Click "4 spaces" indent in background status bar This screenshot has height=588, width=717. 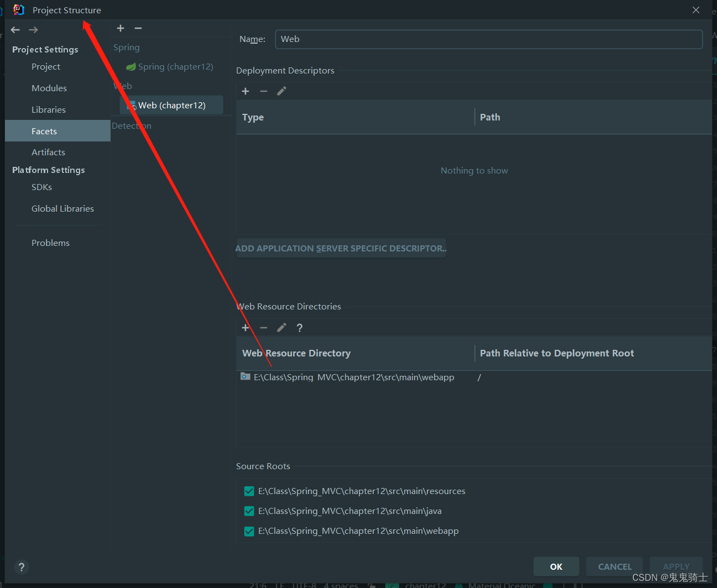[x=341, y=585]
